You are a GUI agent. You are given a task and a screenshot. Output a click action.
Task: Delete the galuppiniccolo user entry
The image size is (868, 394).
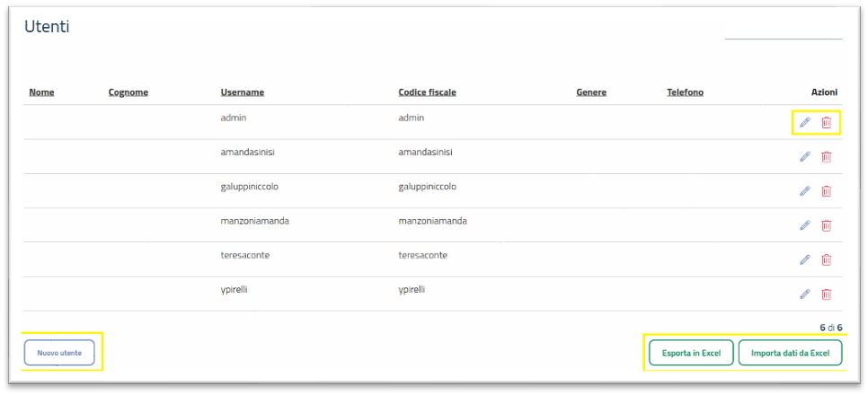click(x=827, y=191)
